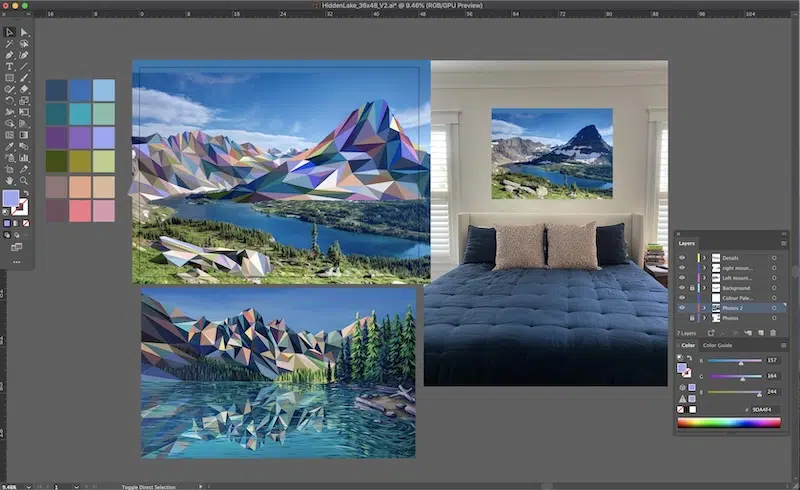Toggle visibility of Photos 2 layer
Viewport: 800px width, 490px height.
coord(682,308)
